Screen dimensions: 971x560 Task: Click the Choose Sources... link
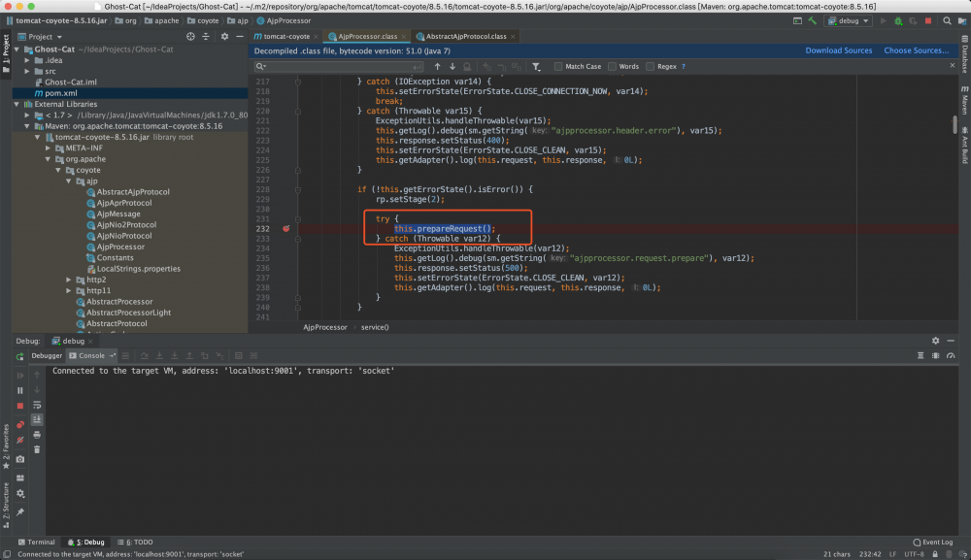point(916,50)
